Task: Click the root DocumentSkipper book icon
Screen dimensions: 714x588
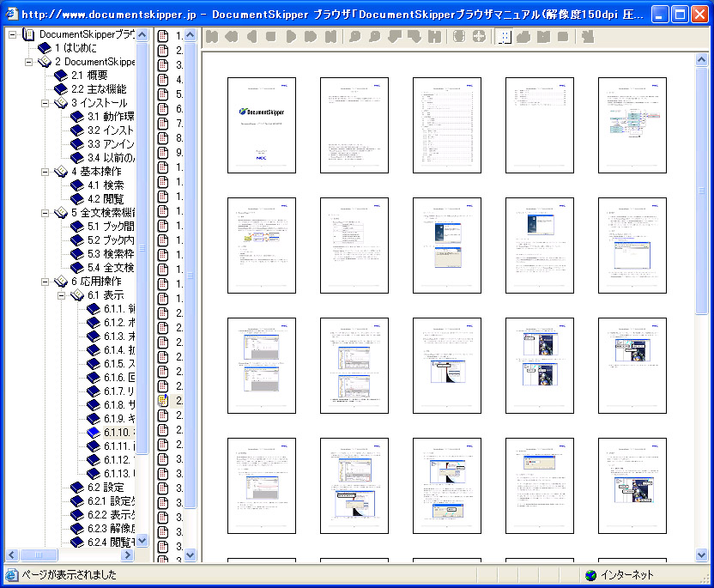Action: [x=28, y=34]
